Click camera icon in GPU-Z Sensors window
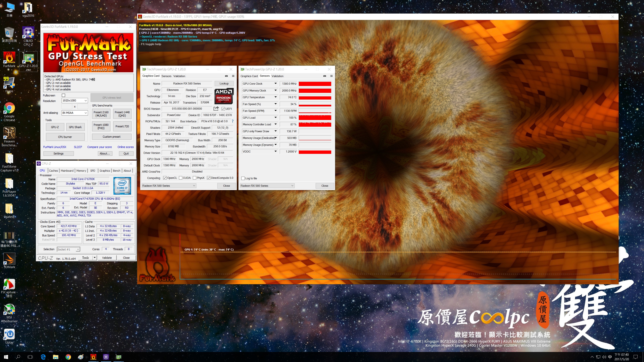Screen dimensions: 644x362 325,76
